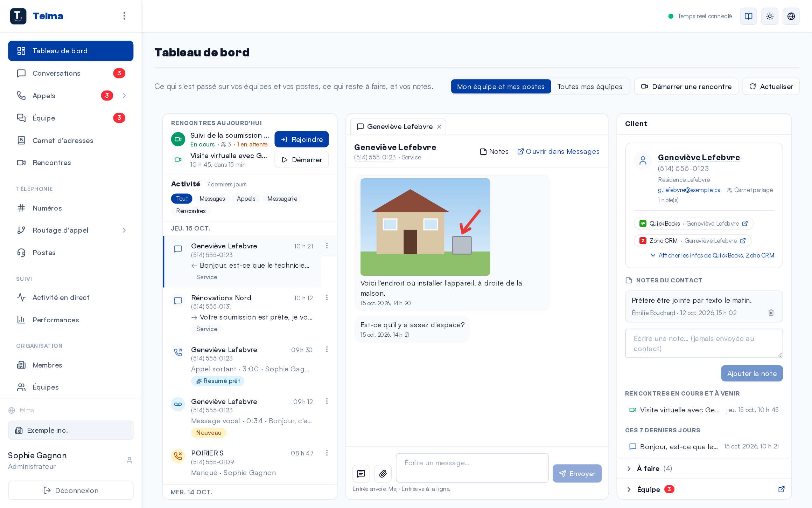Expand the Appels sidebar submenu

[124, 96]
